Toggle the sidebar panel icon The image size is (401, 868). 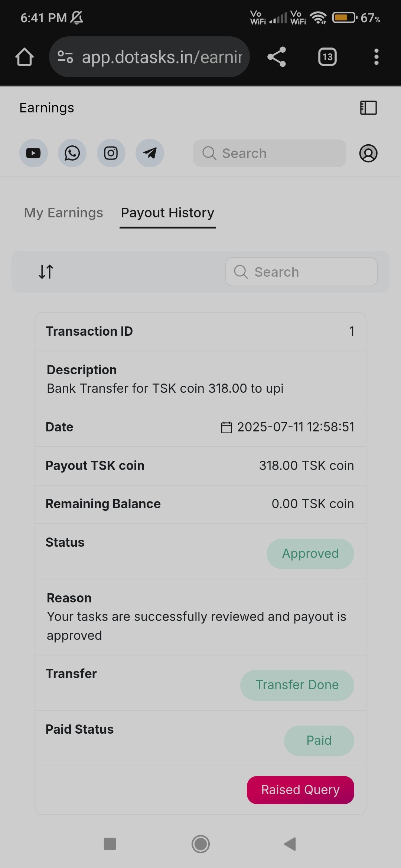368,108
